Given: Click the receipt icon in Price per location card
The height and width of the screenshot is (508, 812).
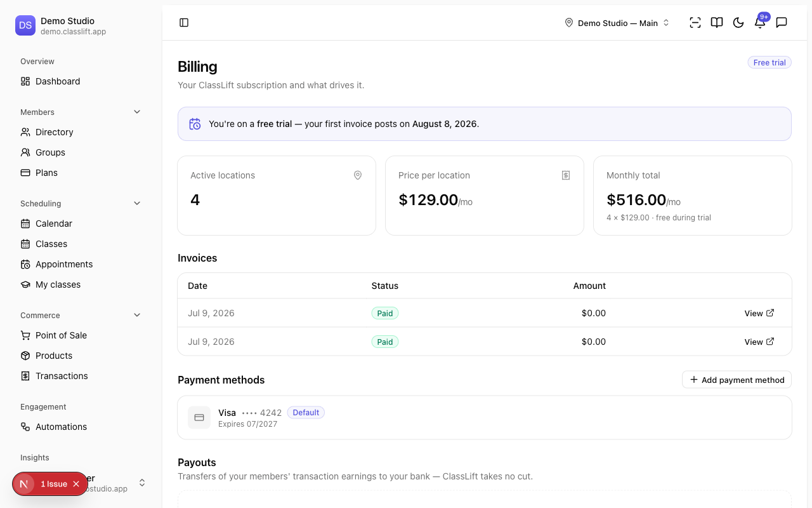Looking at the screenshot, I should point(566,175).
